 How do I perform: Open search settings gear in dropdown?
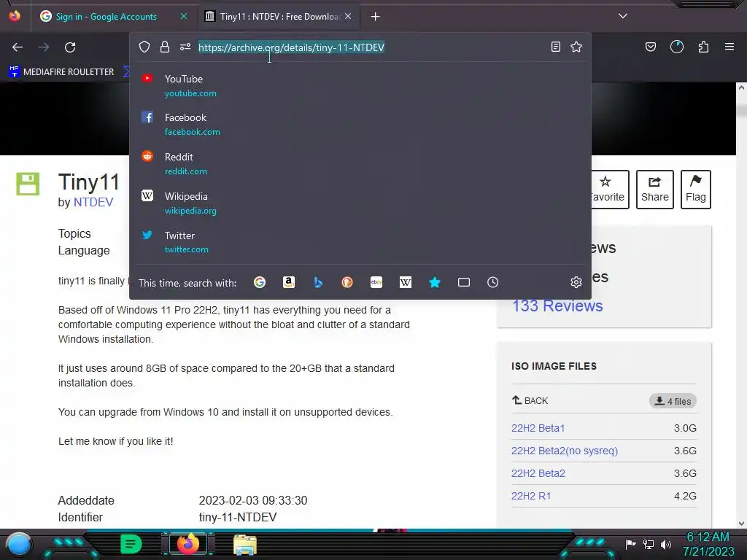[576, 282]
